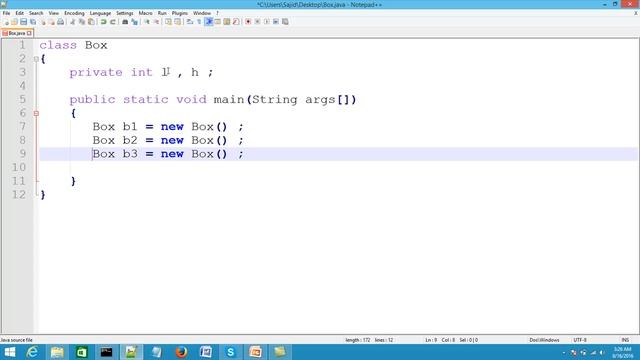Open the Document Map toolbar icon
The width and height of the screenshot is (640, 360).
click(x=227, y=22)
